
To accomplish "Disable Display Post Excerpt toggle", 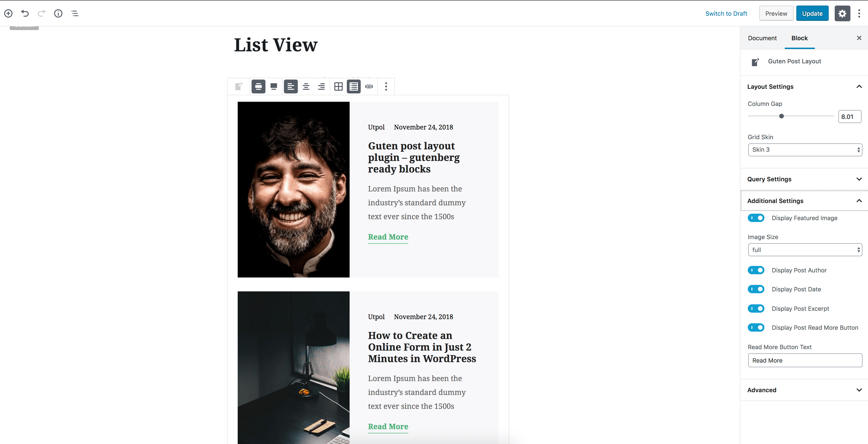I will tap(757, 308).
